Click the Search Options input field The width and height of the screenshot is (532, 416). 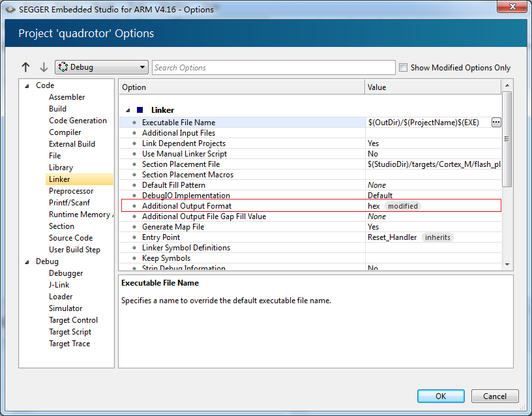pyautogui.click(x=273, y=68)
